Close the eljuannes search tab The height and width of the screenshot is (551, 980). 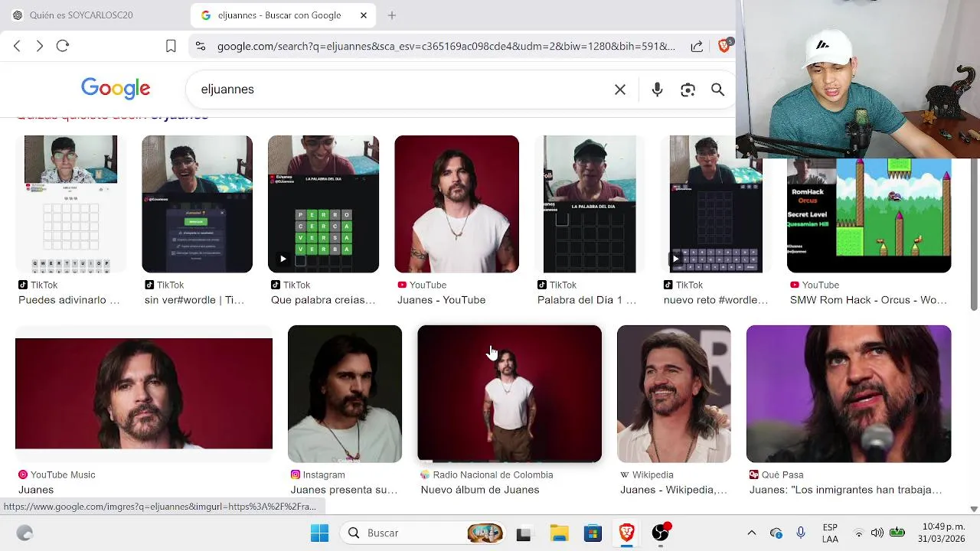point(364,15)
